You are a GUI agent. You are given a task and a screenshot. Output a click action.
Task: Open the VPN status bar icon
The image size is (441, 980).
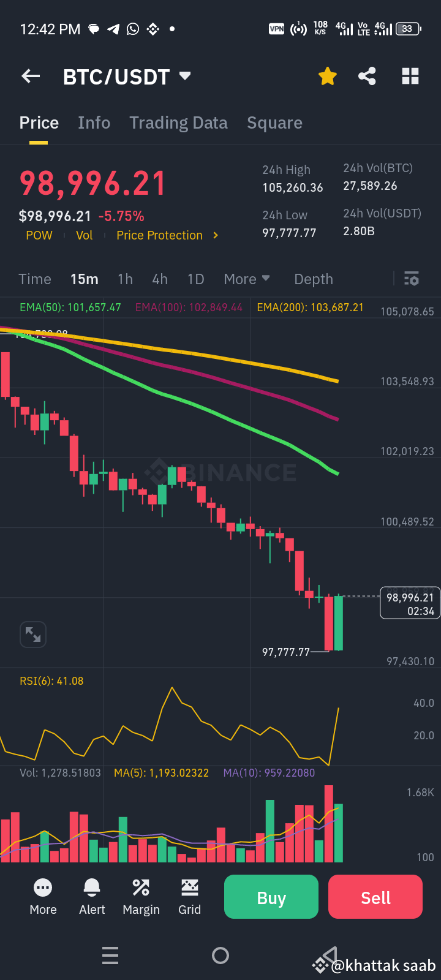point(277,29)
